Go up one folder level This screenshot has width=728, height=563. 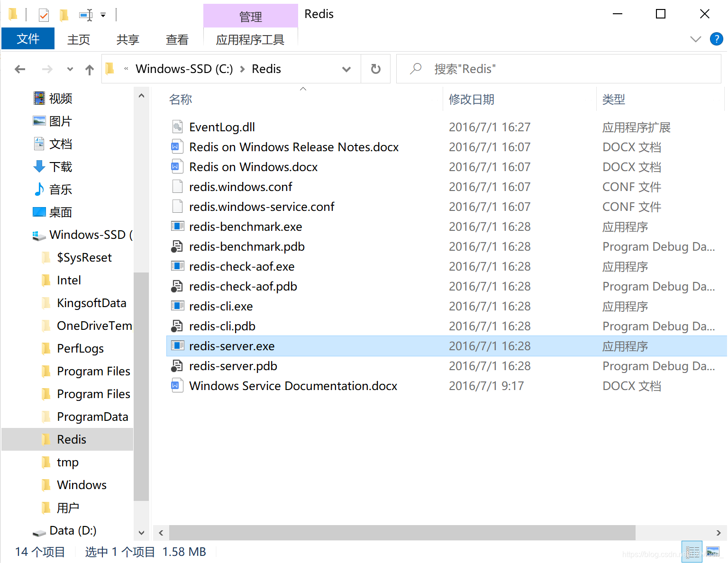(x=90, y=70)
